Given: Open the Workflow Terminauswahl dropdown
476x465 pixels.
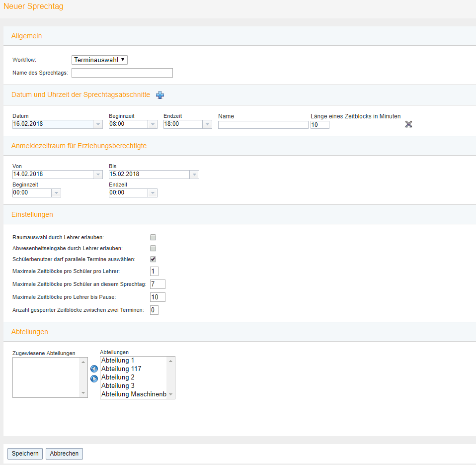Looking at the screenshot, I should point(99,60).
